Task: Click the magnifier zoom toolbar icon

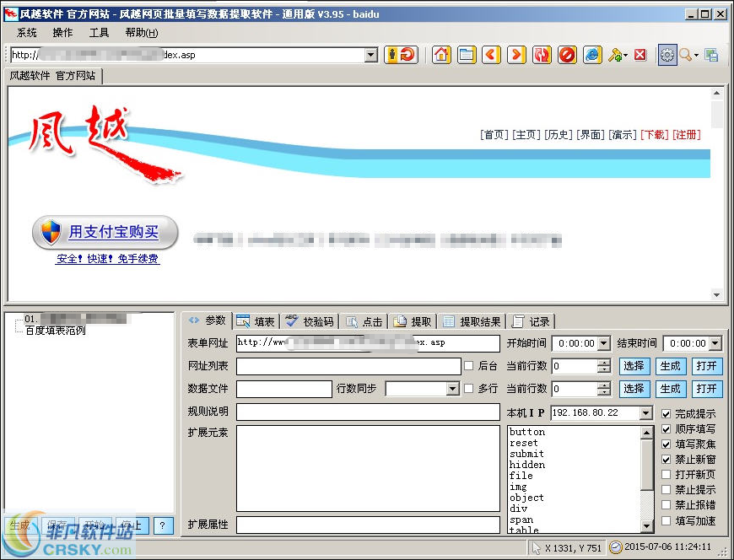Action: 686,55
